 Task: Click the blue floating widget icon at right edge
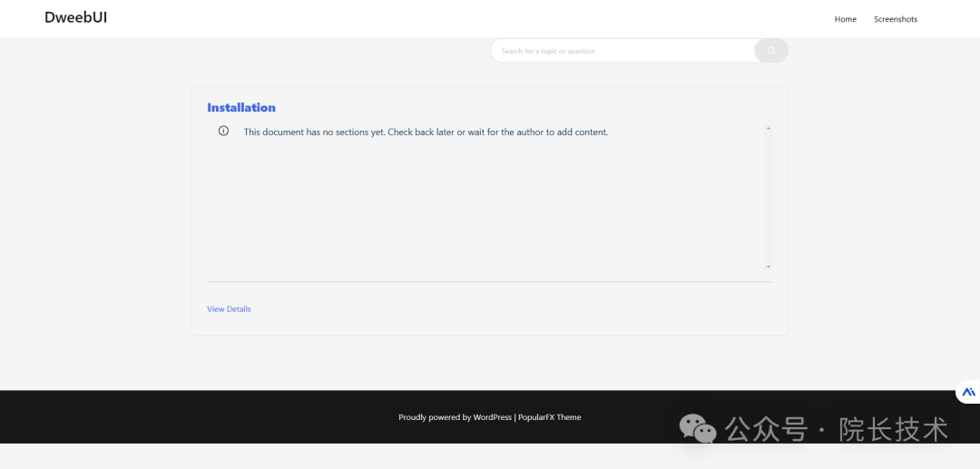click(968, 392)
